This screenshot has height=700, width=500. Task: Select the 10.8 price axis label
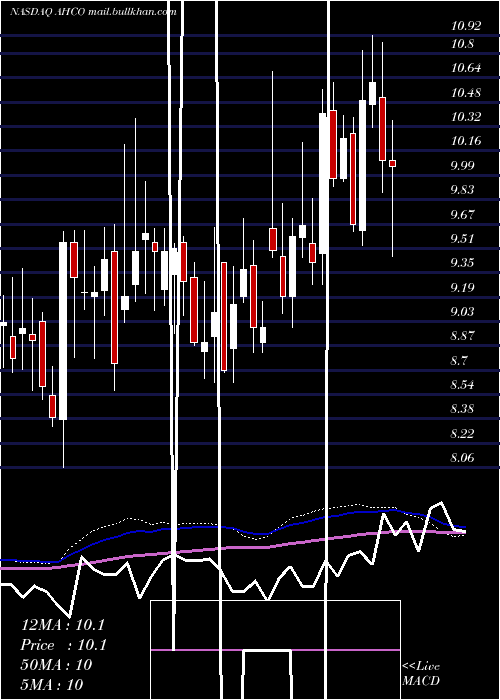coord(462,44)
